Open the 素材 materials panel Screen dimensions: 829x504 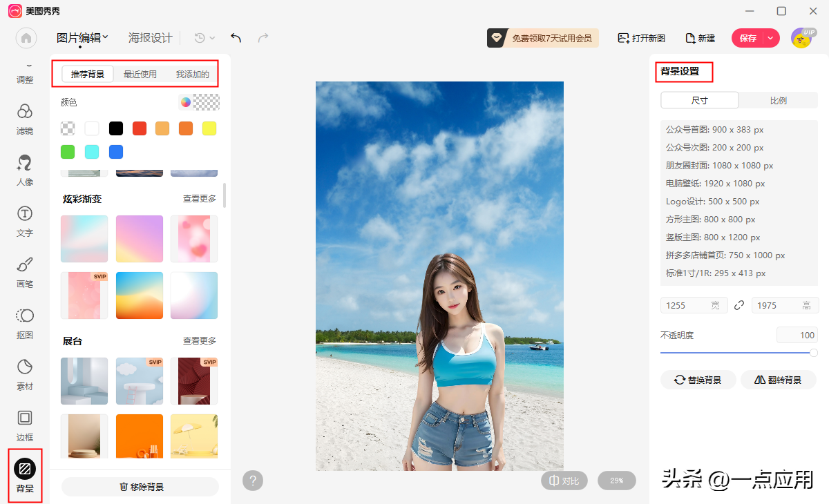coord(25,374)
